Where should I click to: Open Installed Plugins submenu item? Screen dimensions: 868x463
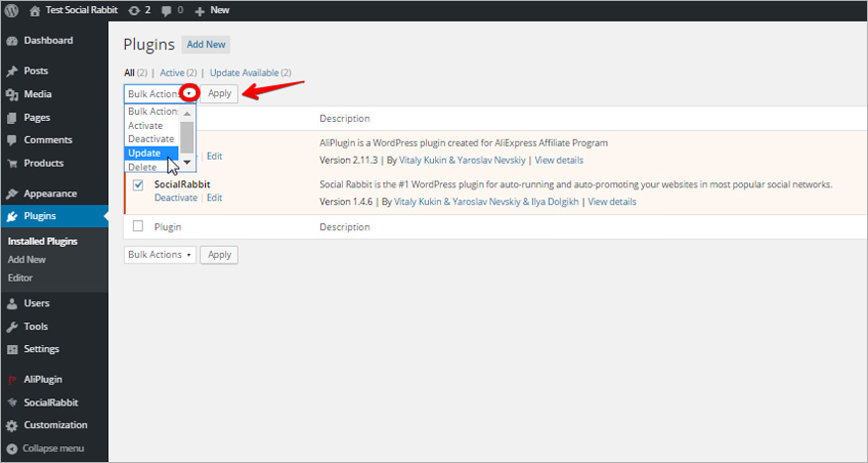tap(43, 242)
